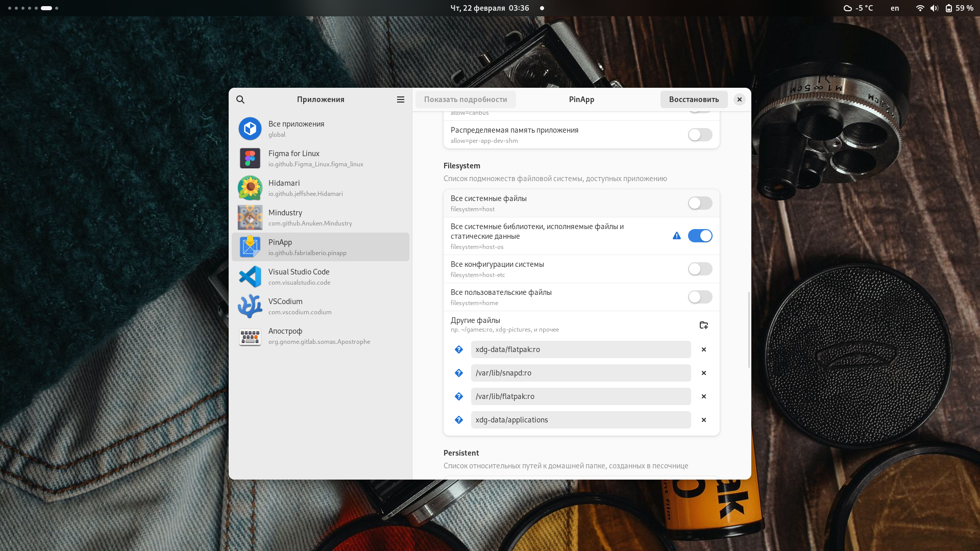Select the PinApp app icon
This screenshot has height=551, width=980.
click(250, 247)
